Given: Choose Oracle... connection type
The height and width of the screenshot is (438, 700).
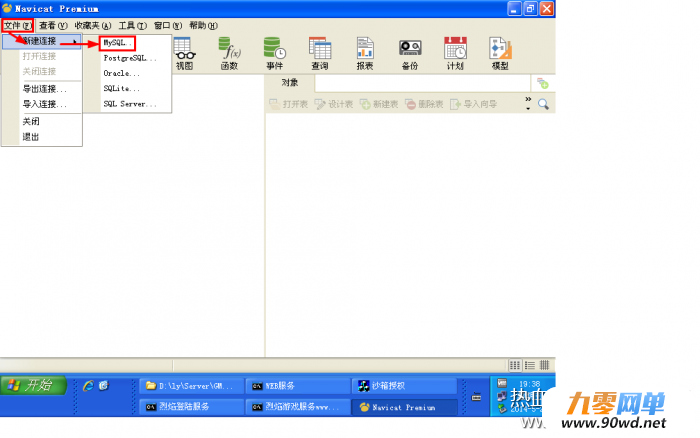Looking at the screenshot, I should tap(121, 73).
